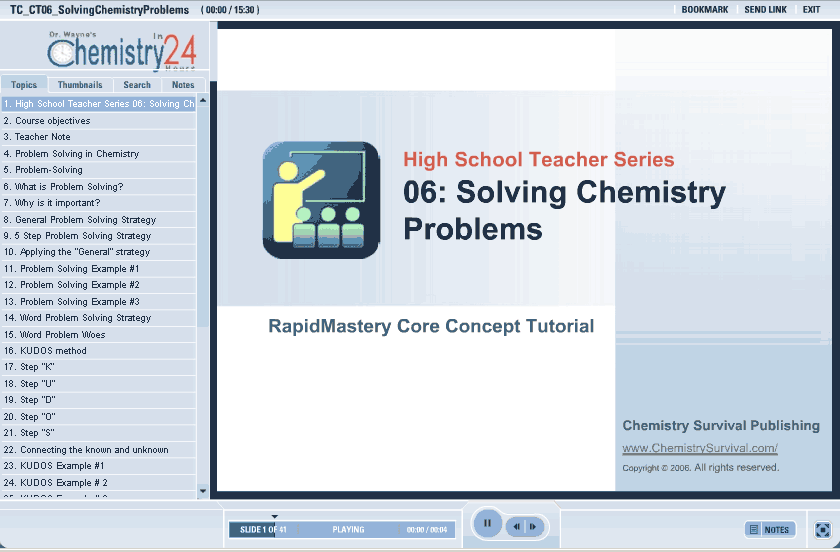Image resolution: width=840 pixels, height=552 pixels.
Task: Click SEND LINK in the top bar
Action: 765,9
